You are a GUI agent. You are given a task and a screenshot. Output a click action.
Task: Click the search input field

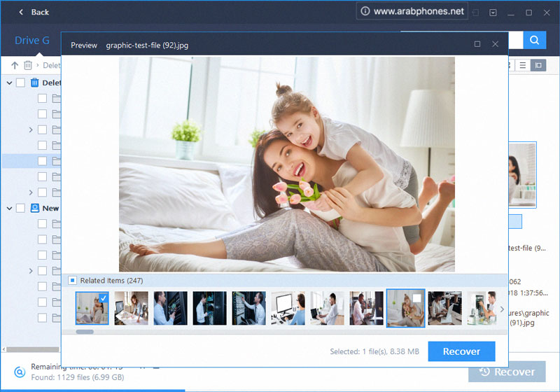pos(515,40)
